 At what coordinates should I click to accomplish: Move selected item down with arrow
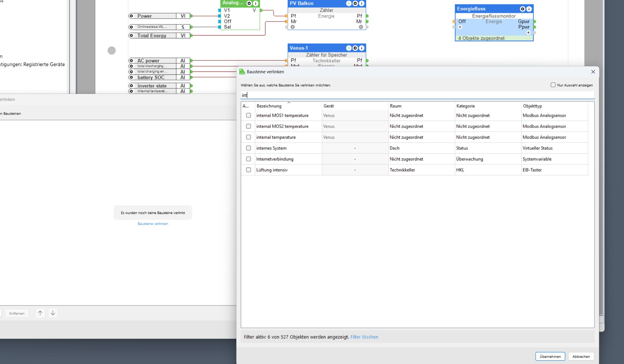[x=53, y=313]
